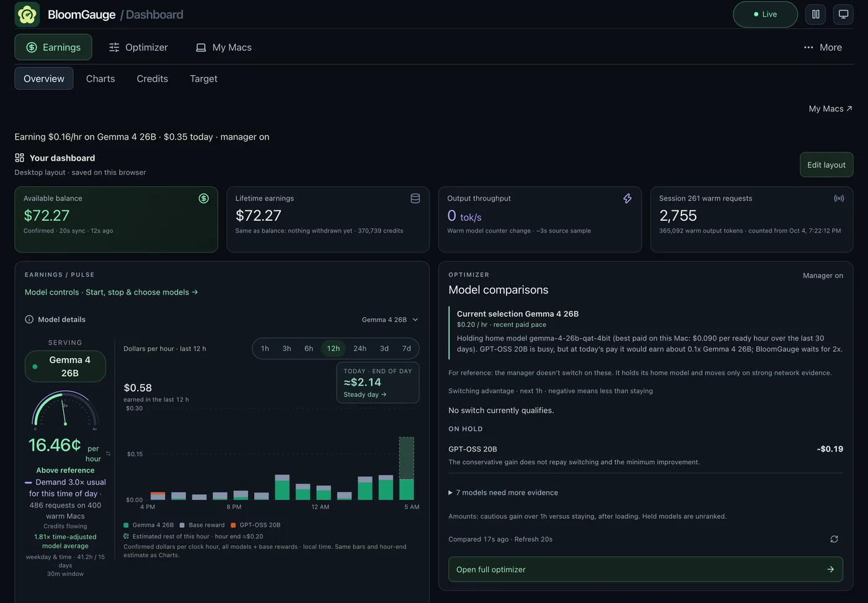868x603 pixels.
Task: Click the arrow icon on Open full optimizer
Action: coord(831,569)
